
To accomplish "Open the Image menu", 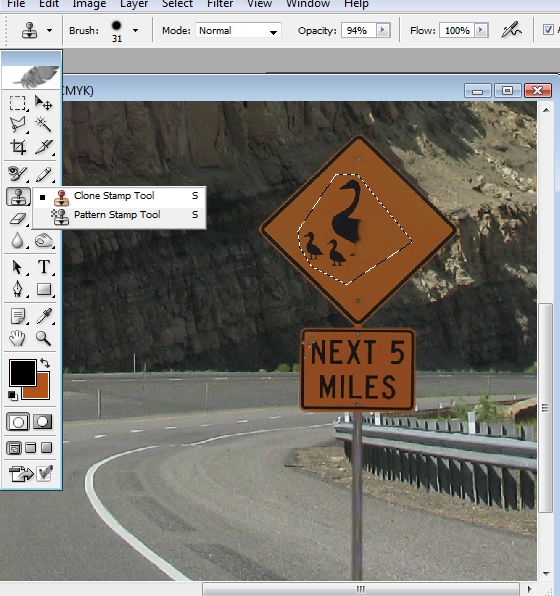I will point(89,4).
